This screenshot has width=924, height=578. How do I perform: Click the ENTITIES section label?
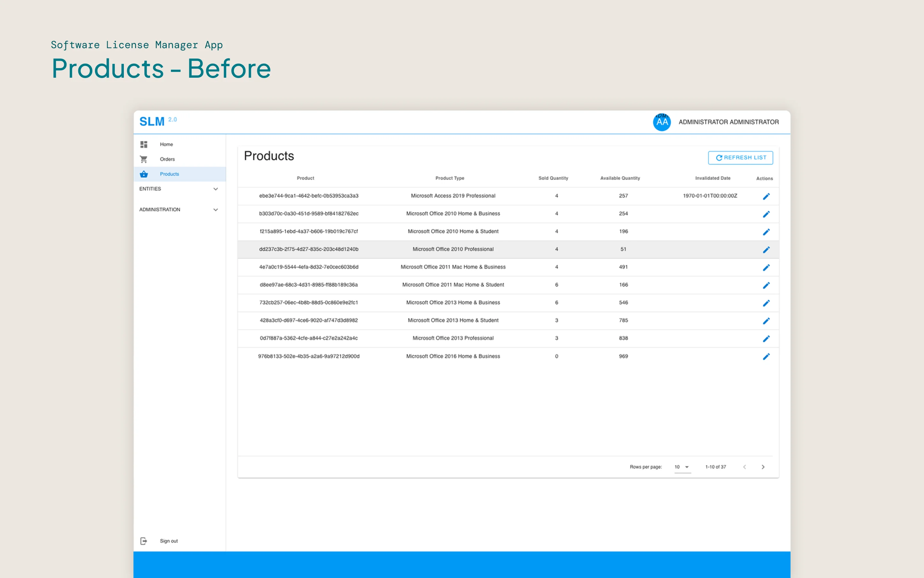click(x=150, y=189)
